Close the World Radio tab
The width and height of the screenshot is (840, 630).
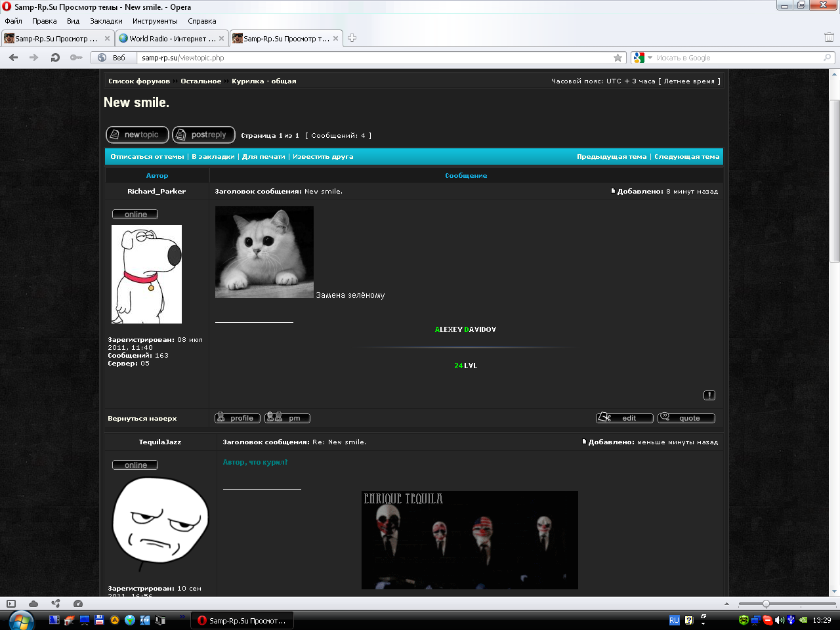pos(221,38)
